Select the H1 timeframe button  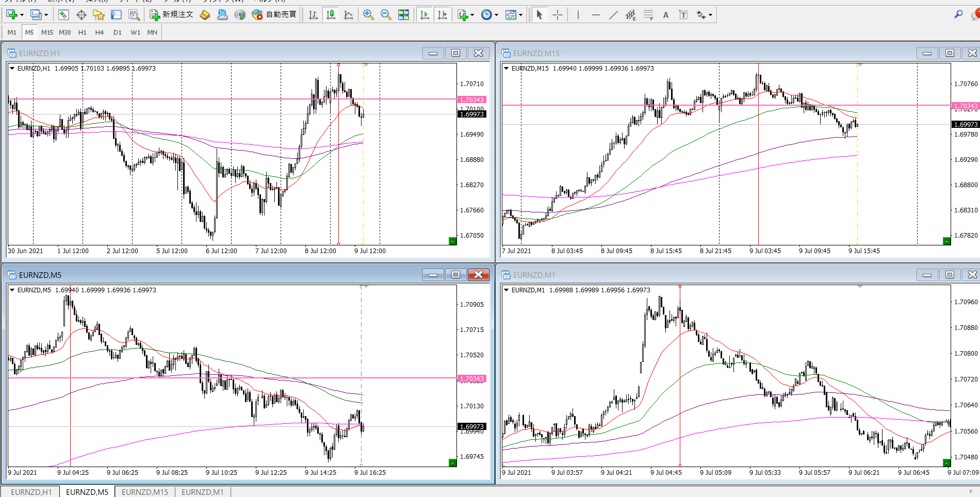click(83, 32)
